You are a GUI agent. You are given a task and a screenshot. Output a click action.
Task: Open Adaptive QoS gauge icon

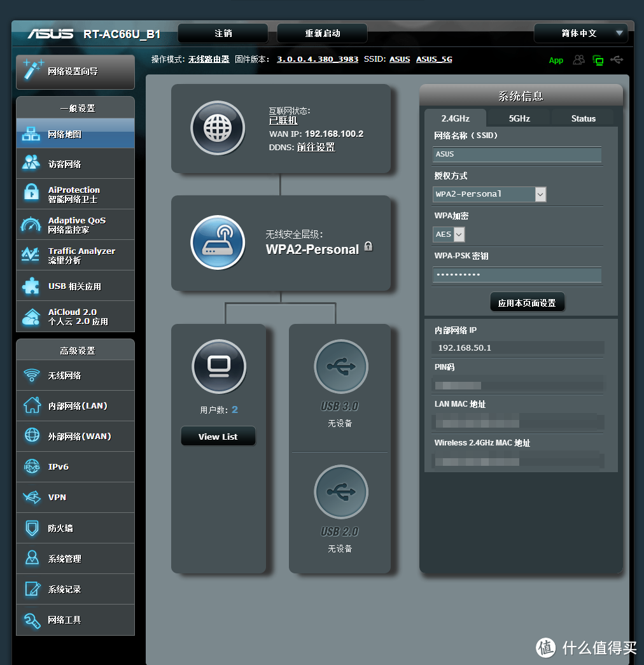31,225
